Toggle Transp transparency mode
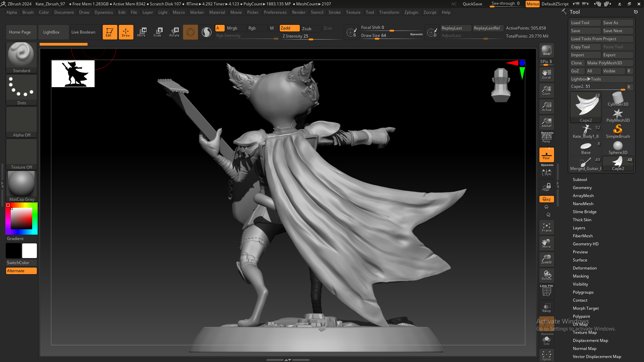This screenshot has height=362, width=644. click(546, 308)
